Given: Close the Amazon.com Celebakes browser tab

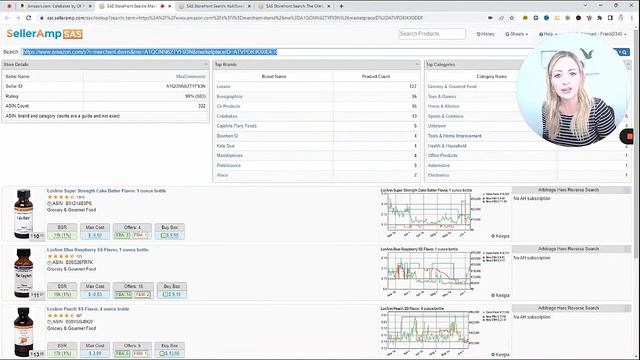Looking at the screenshot, I should (x=90, y=6).
